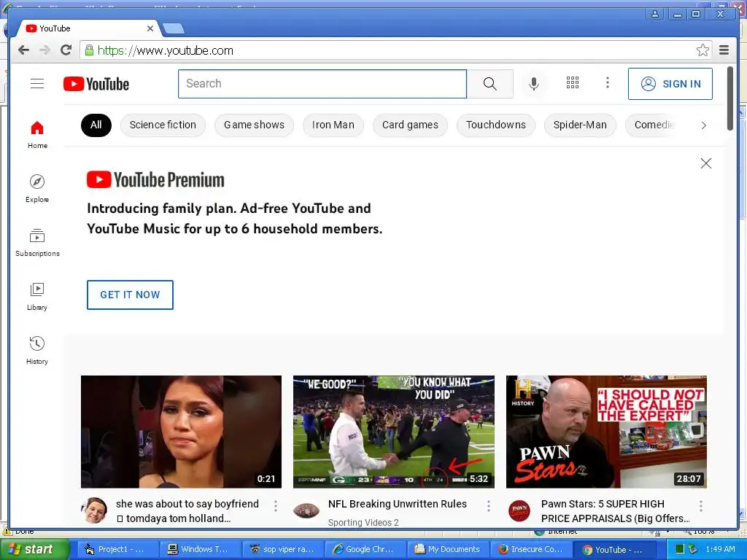Open Subscriptions in sidebar
The width and height of the screenshot is (747, 560).
click(37, 242)
